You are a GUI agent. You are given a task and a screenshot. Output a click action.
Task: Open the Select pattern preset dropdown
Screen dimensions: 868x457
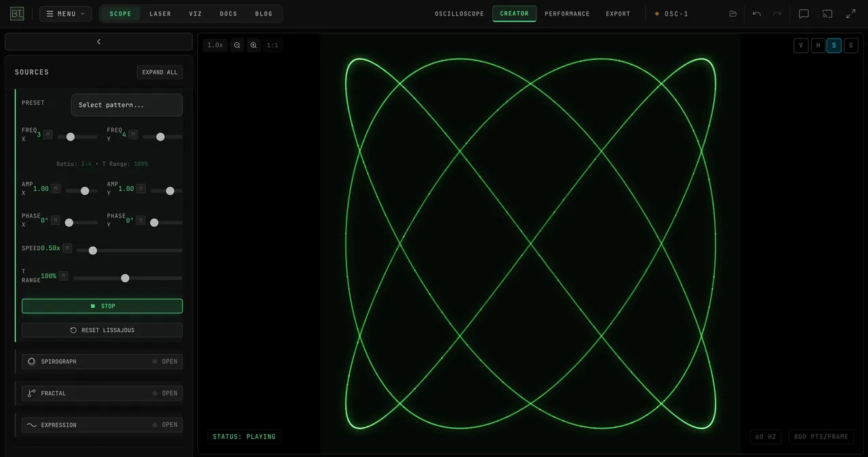click(x=127, y=105)
